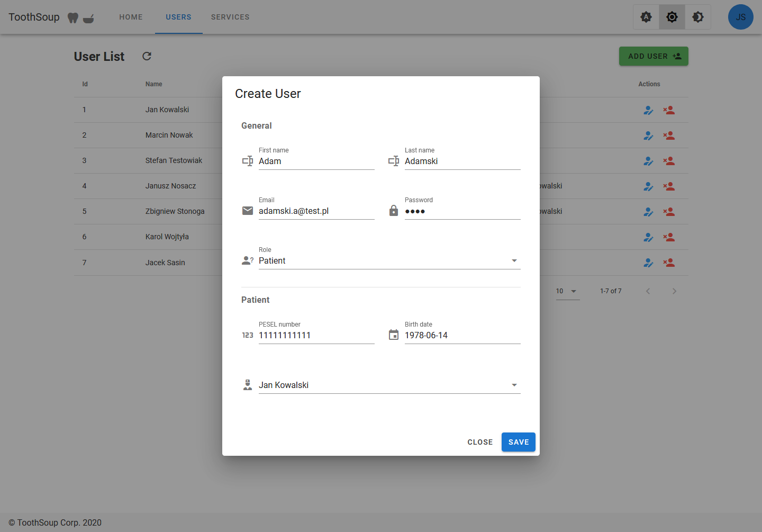
Task: Delete user Jacek Sasin
Action: (669, 263)
